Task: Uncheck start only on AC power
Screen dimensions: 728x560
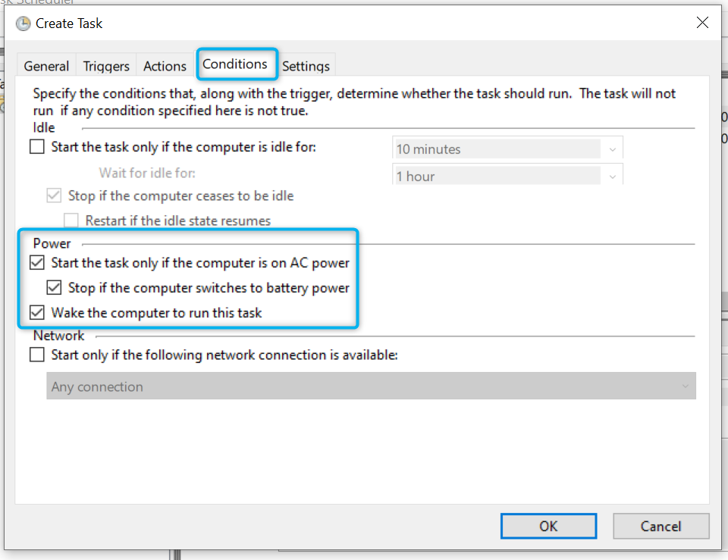Action: pos(37,263)
